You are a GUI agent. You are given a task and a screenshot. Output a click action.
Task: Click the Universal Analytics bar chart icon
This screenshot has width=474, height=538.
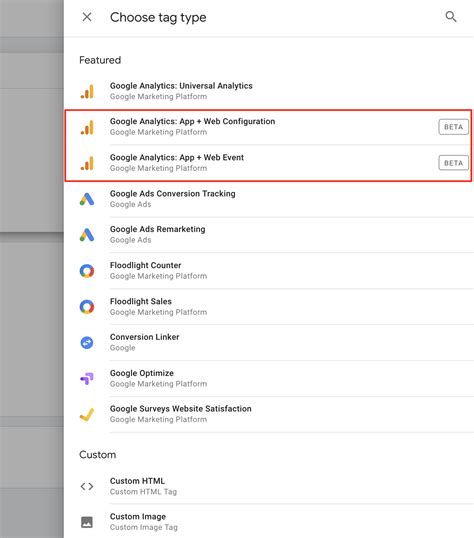tap(87, 91)
